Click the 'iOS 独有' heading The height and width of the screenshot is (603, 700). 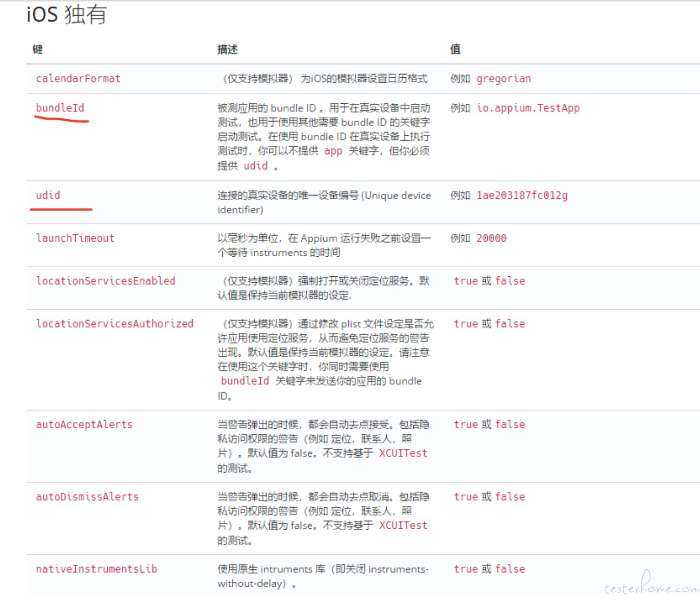[66, 15]
